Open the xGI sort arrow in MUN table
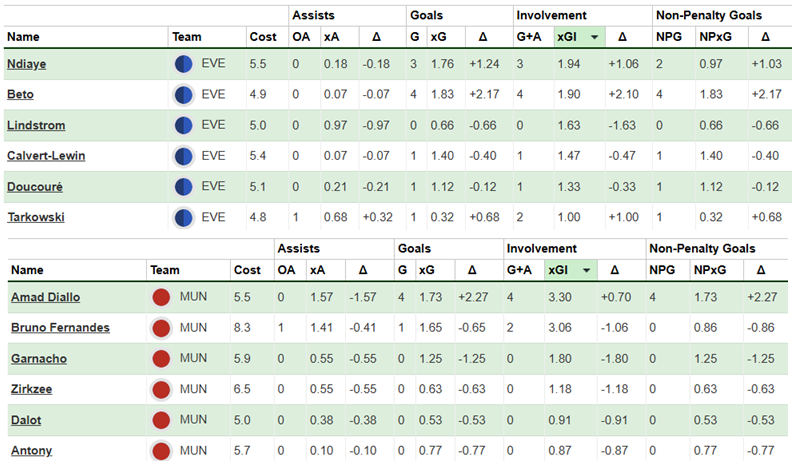 [x=587, y=270]
